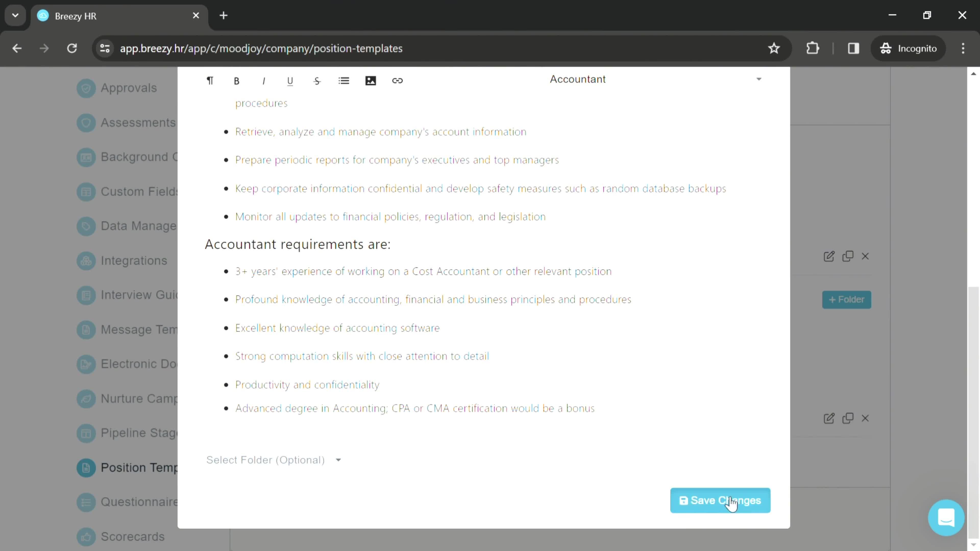This screenshot has height=551, width=980.
Task: Click the Bullet list formatting icon
Action: pyautogui.click(x=345, y=81)
